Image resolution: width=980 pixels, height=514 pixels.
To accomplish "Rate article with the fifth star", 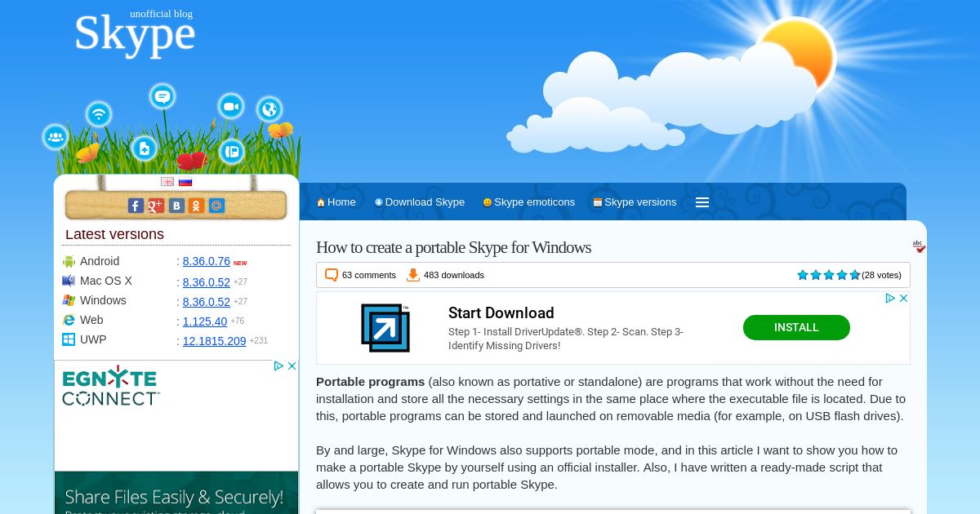I will 855,275.
